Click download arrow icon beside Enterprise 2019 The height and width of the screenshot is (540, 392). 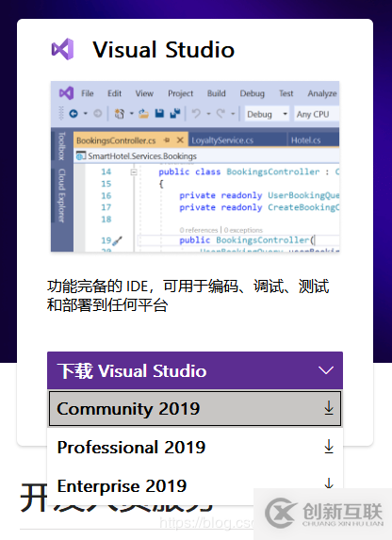329,483
